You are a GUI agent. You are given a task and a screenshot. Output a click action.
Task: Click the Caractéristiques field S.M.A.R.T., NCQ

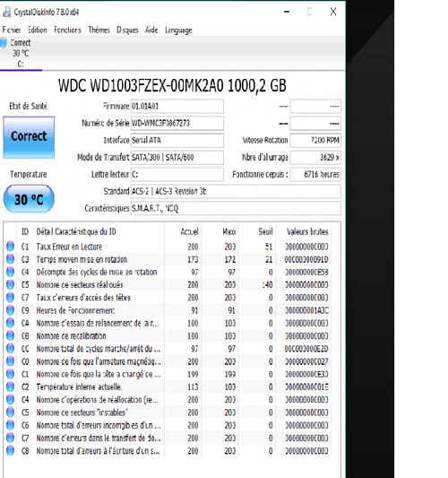(236, 209)
